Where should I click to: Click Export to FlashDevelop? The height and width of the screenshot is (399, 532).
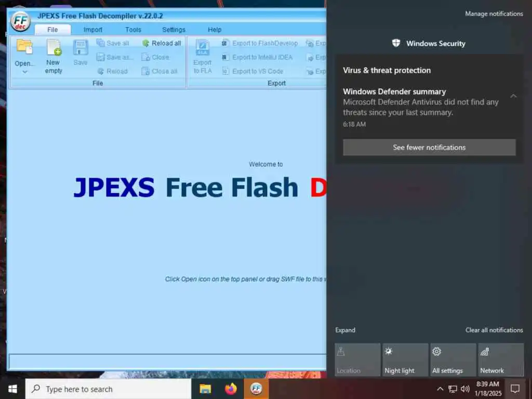coord(260,43)
